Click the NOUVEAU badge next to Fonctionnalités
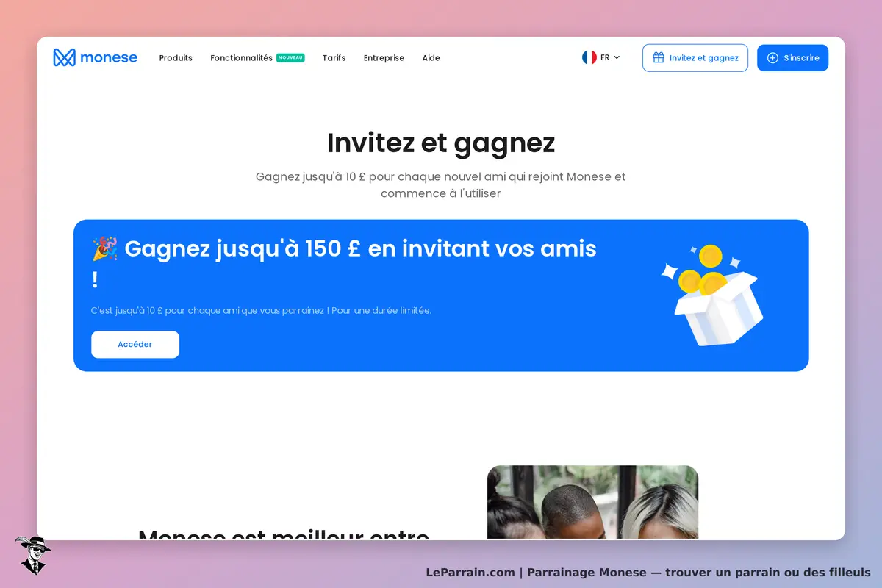882x588 pixels. (x=290, y=57)
